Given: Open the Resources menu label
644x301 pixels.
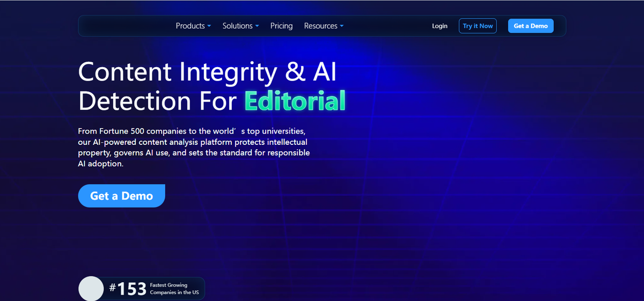Looking at the screenshot, I should coord(320,26).
